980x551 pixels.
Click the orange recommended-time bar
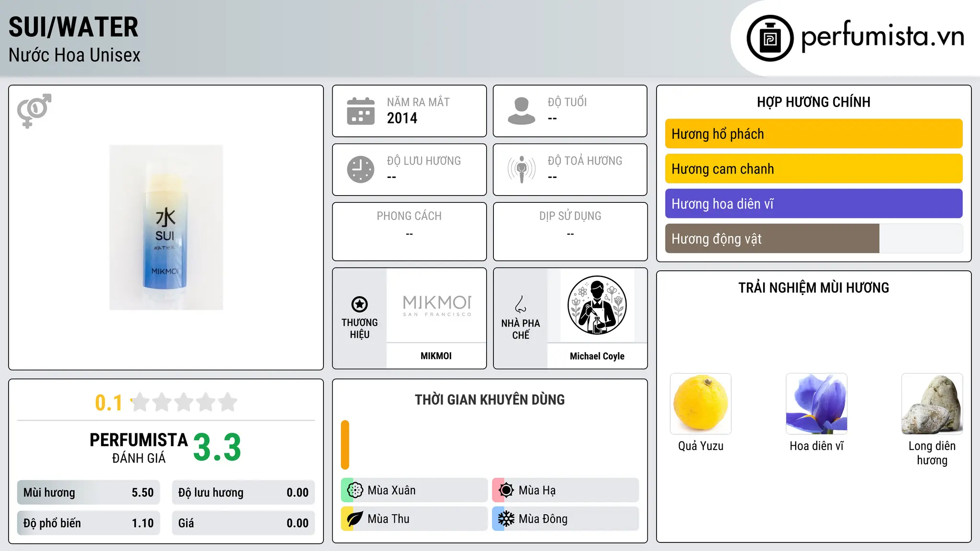[345, 445]
